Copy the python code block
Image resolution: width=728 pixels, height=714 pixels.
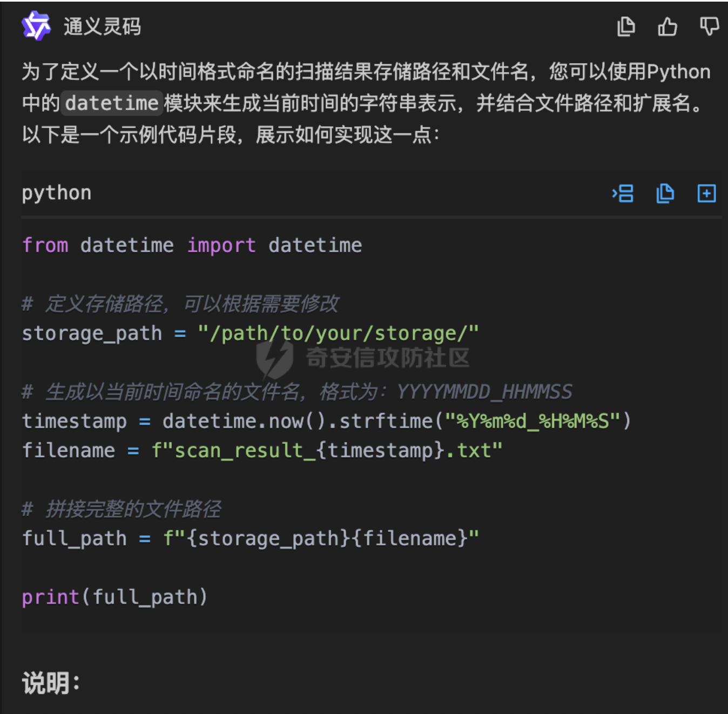click(665, 193)
